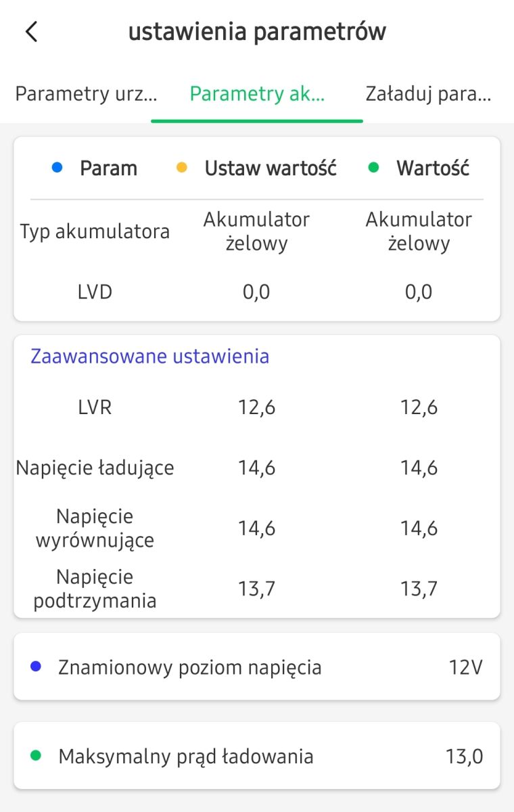Viewport: 514px width, 812px height.
Task: Edit the LVR set value 12,6
Action: pyautogui.click(x=256, y=408)
